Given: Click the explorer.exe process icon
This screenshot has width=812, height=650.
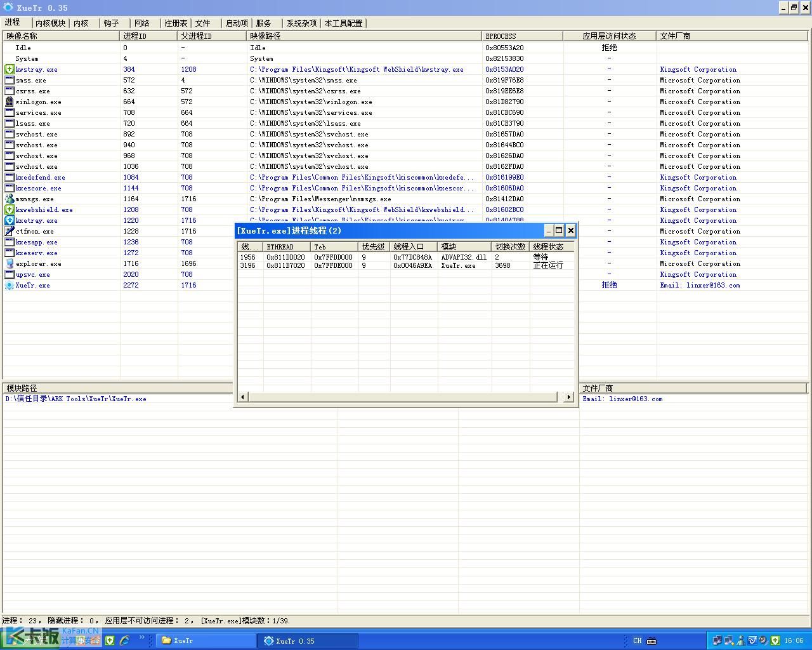Looking at the screenshot, I should tap(10, 263).
